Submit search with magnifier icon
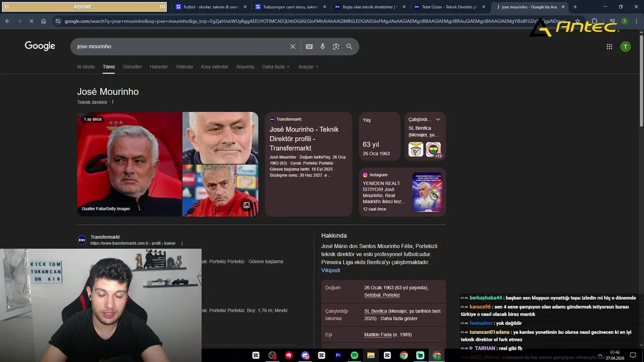Viewport: 644px width, 362px height. click(349, 46)
